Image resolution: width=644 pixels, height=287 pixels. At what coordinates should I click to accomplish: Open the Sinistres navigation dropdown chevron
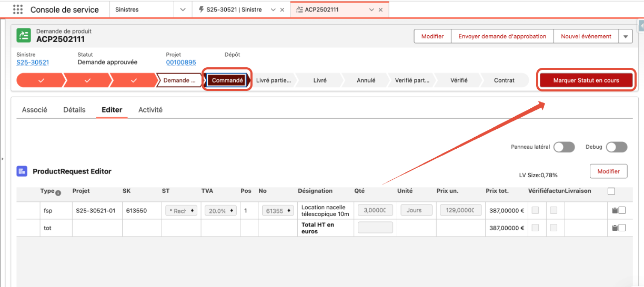click(183, 10)
